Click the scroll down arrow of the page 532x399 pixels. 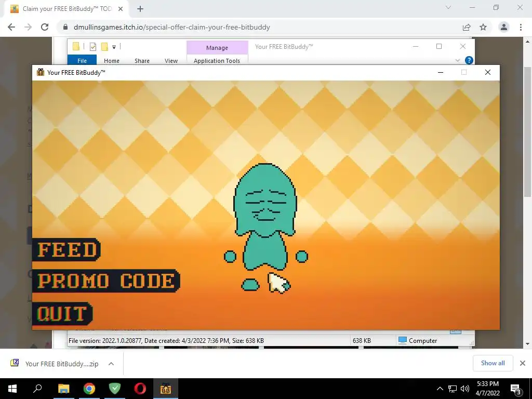(527, 344)
